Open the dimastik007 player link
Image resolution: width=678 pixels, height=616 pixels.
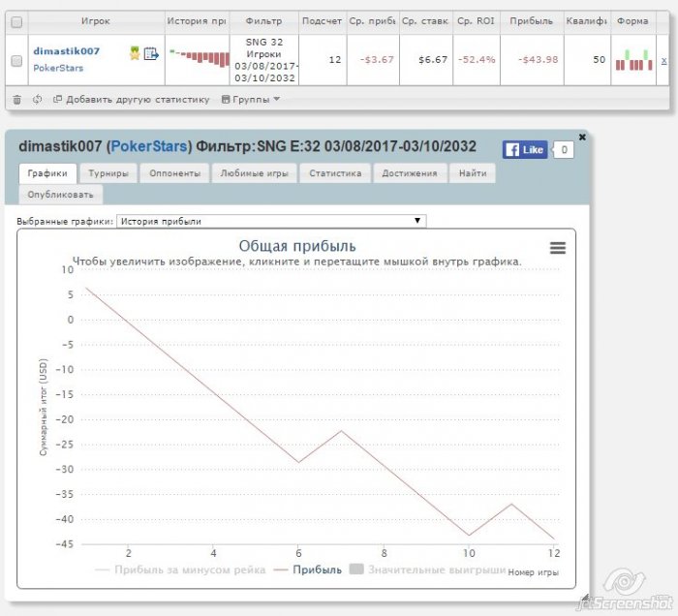(x=66, y=51)
